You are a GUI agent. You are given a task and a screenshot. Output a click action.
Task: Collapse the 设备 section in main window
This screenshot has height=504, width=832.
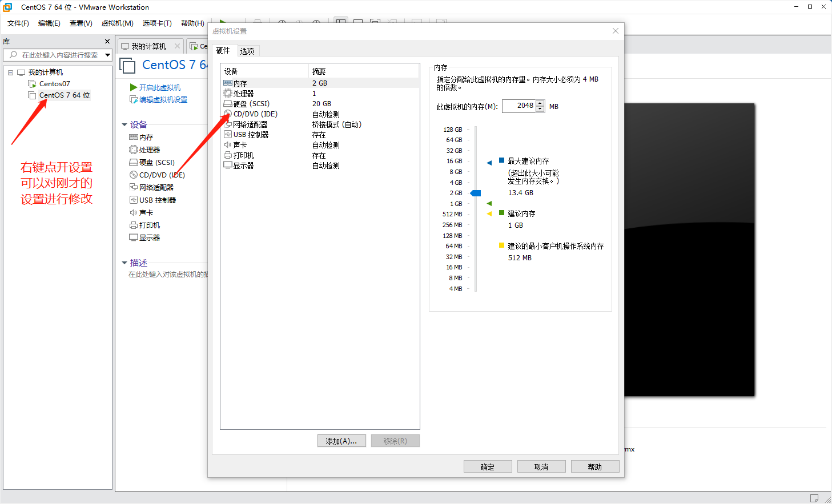click(x=124, y=125)
